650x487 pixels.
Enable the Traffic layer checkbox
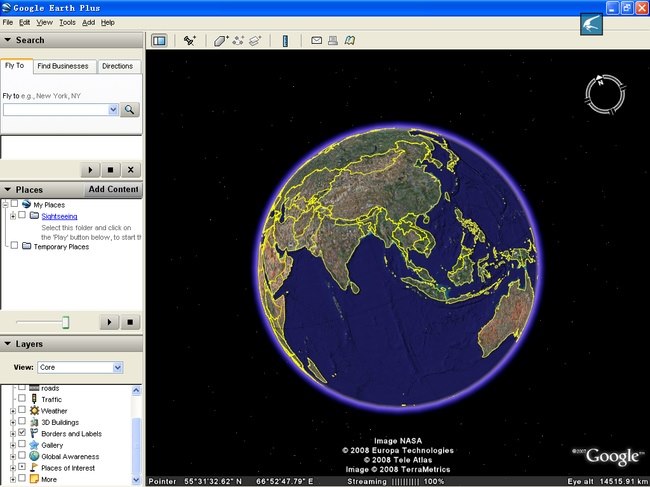click(22, 398)
